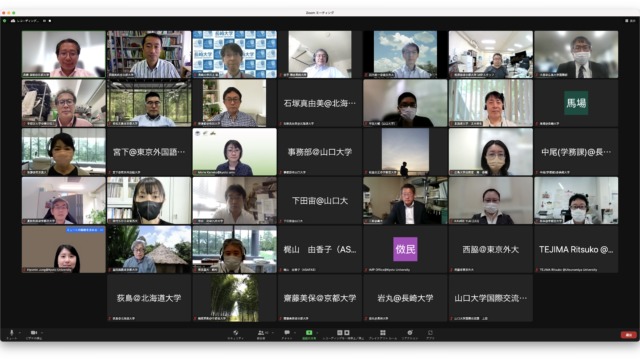Screen dimensions: 640x360
Task: Select the 山口大学国際交流… participant tile
Action: pyautogui.click(x=491, y=298)
